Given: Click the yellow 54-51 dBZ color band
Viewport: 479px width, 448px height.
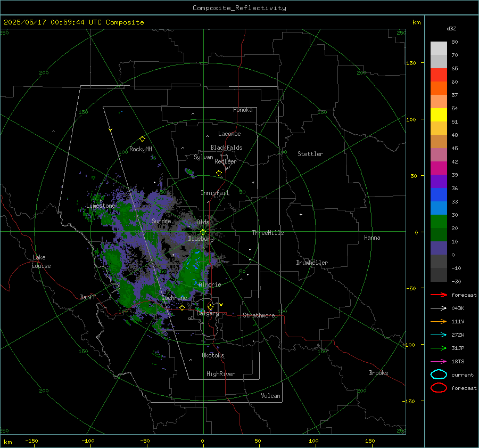Looking at the screenshot, I should 439,115.
